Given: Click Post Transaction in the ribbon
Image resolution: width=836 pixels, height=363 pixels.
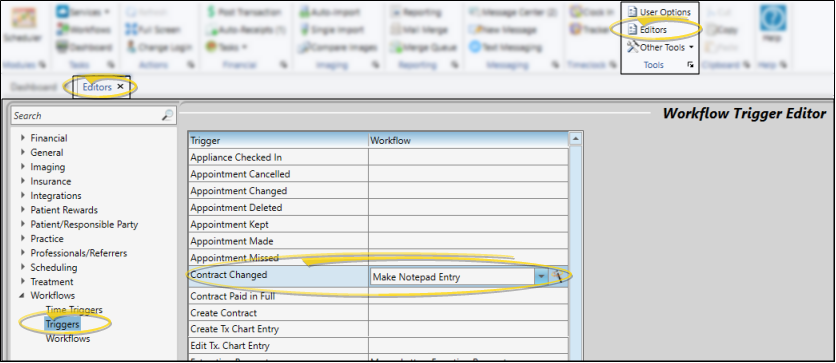Looking at the screenshot, I should point(244,12).
